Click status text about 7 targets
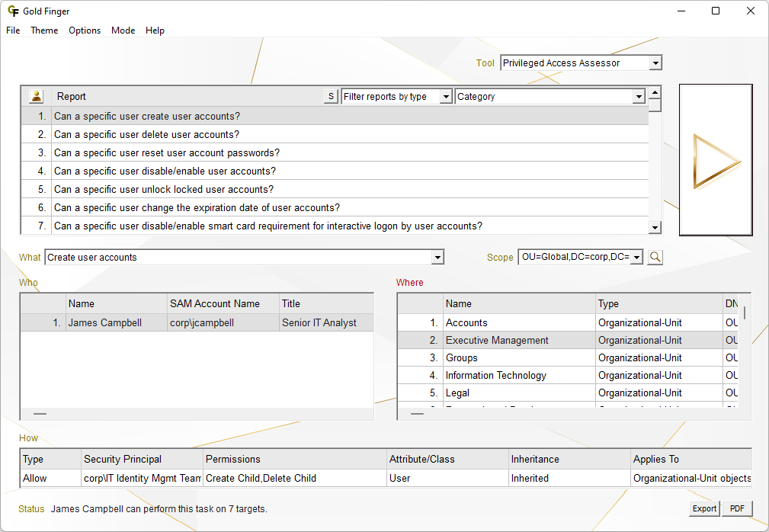Viewport: 769px width, 532px height. 159,509
